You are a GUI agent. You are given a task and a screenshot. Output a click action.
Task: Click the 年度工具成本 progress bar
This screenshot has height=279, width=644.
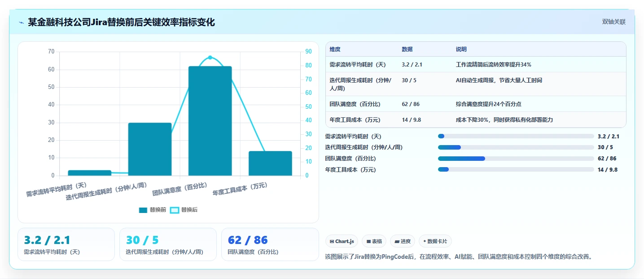tap(516, 169)
